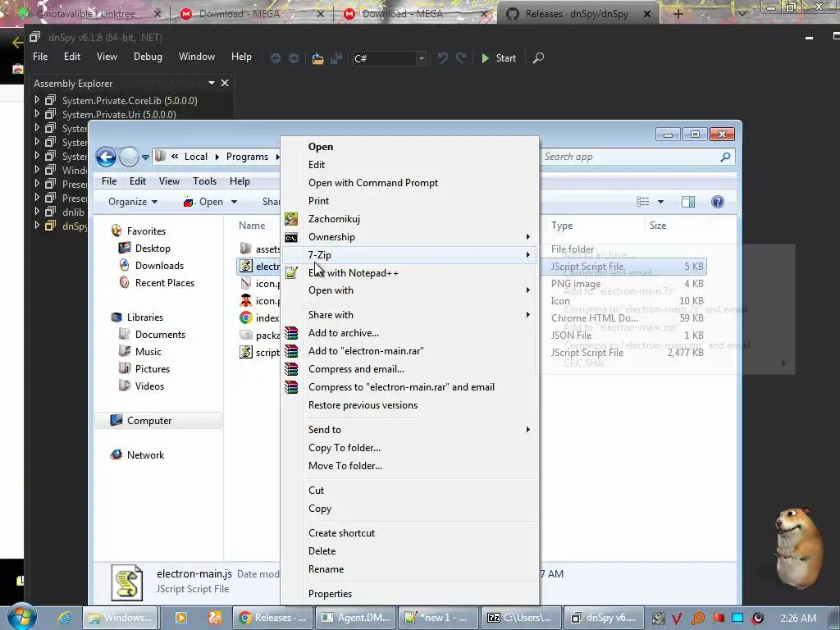Choose Delete in context menu
840x630 pixels.
click(x=410, y=551)
